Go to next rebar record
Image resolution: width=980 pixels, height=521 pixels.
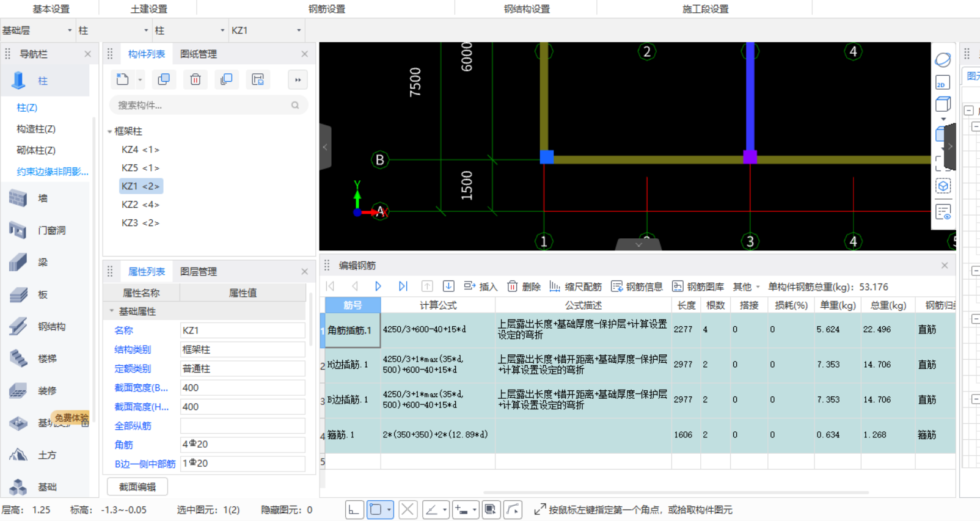[378, 286]
